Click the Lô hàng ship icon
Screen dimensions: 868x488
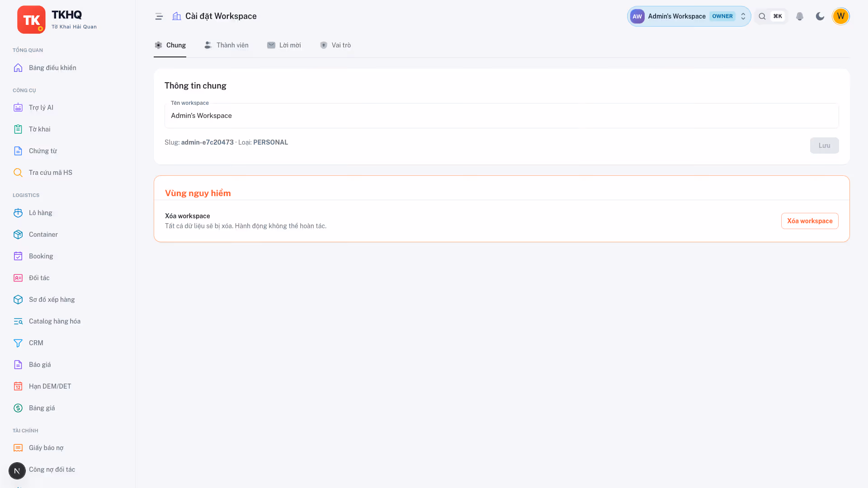coord(18,213)
